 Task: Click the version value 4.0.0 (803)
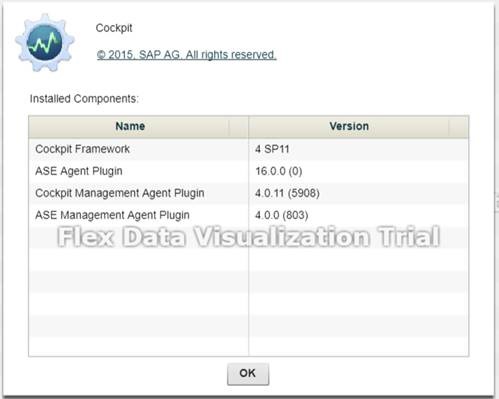pos(281,215)
